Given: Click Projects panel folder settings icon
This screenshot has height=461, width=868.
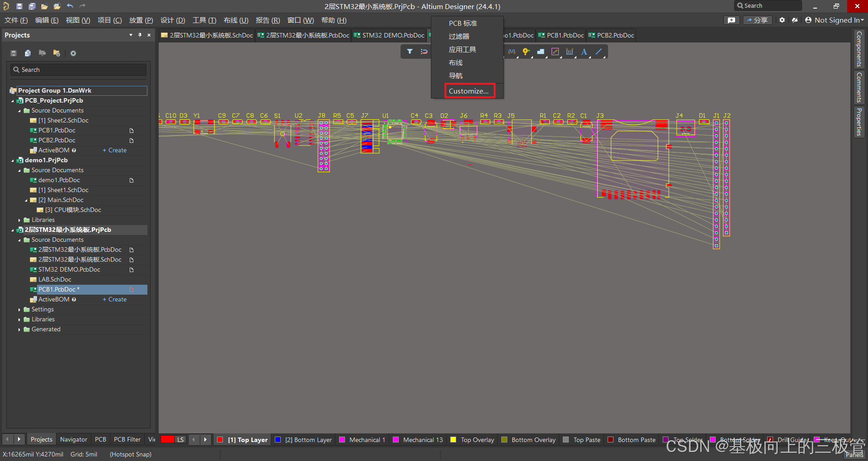Looking at the screenshot, I should (x=57, y=53).
